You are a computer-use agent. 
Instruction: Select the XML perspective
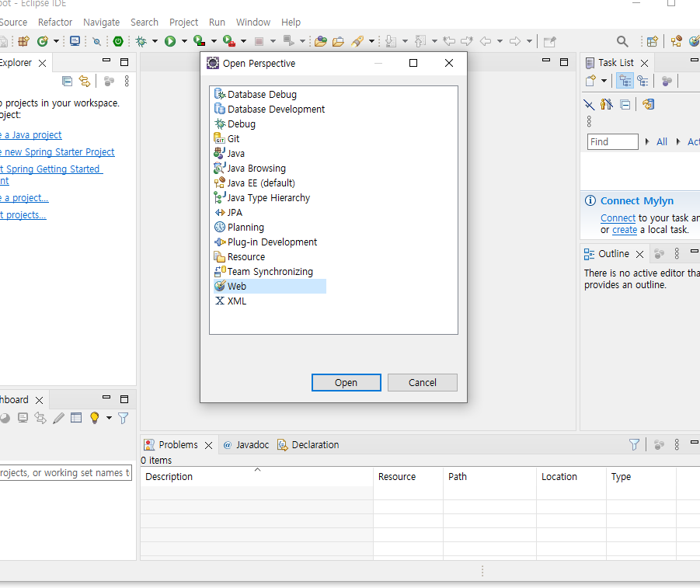pyautogui.click(x=231, y=301)
